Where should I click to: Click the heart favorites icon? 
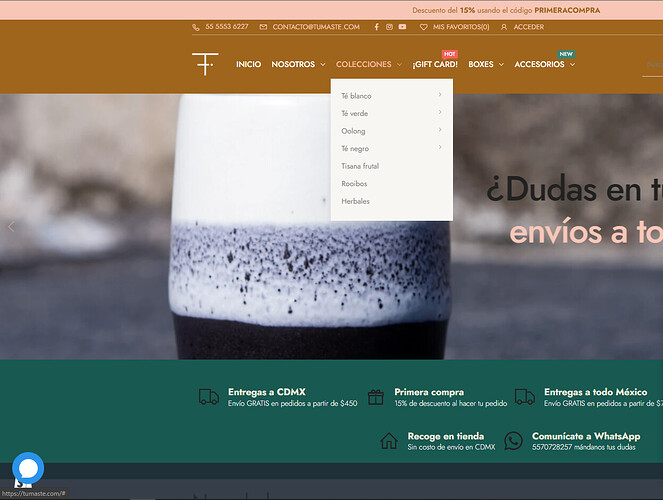(x=423, y=27)
